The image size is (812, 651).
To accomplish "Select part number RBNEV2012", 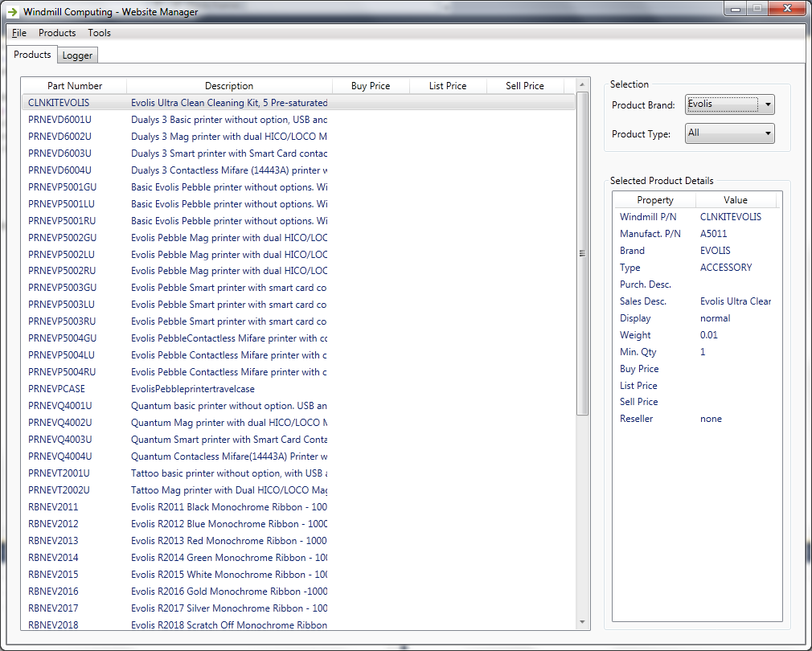I will coord(53,524).
